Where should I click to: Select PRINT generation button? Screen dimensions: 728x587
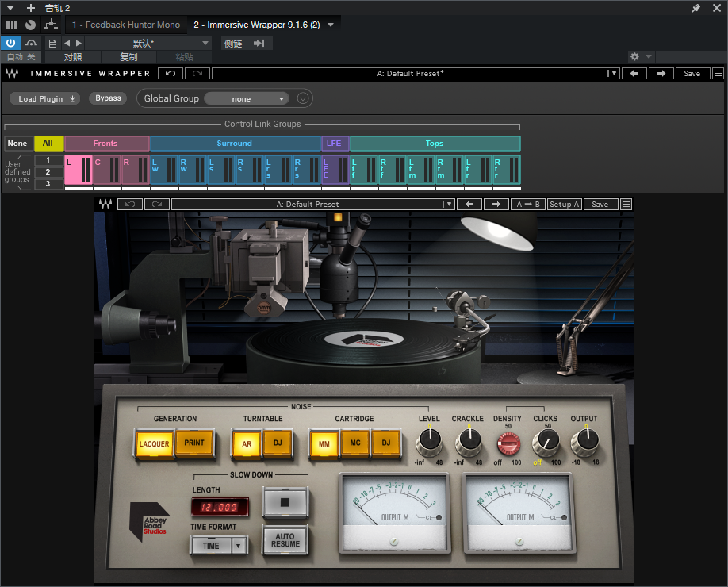194,443
